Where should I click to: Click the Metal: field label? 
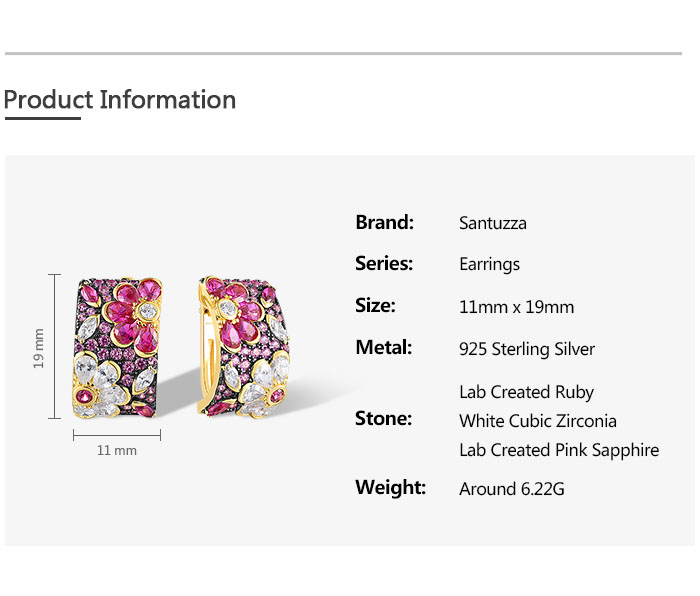click(384, 348)
